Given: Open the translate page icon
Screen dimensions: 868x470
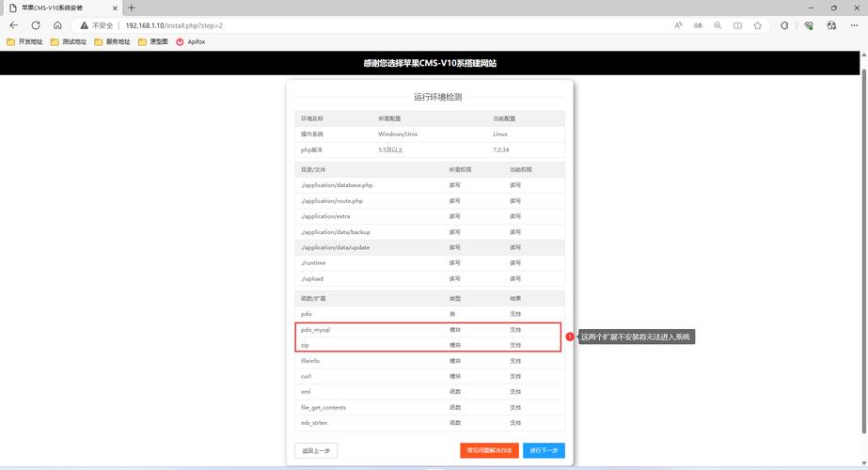Looking at the screenshot, I should click(x=698, y=25).
